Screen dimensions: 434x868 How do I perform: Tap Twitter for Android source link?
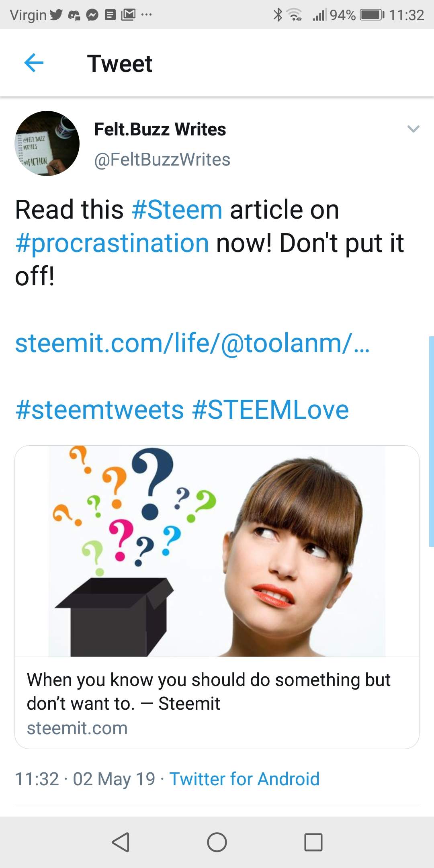244,779
